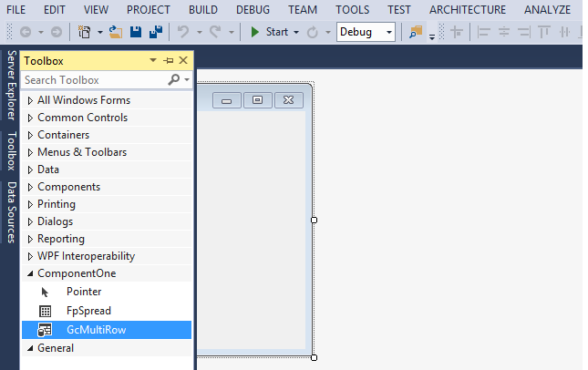Screen dimensions: 588x370
Task: Open the ARCHITECTURE menu
Action: pyautogui.click(x=468, y=10)
